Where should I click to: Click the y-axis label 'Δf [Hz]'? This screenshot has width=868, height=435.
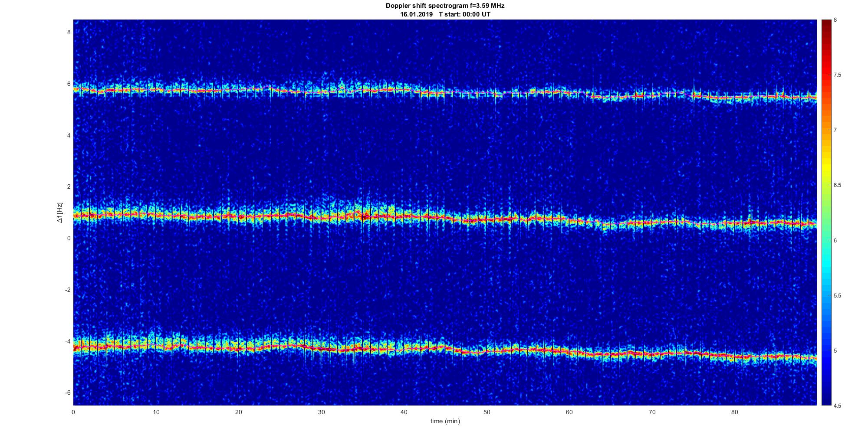tap(60, 213)
